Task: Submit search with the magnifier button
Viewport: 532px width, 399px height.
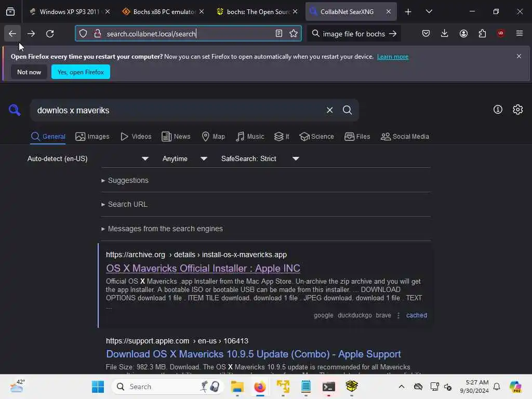Action: (347, 110)
